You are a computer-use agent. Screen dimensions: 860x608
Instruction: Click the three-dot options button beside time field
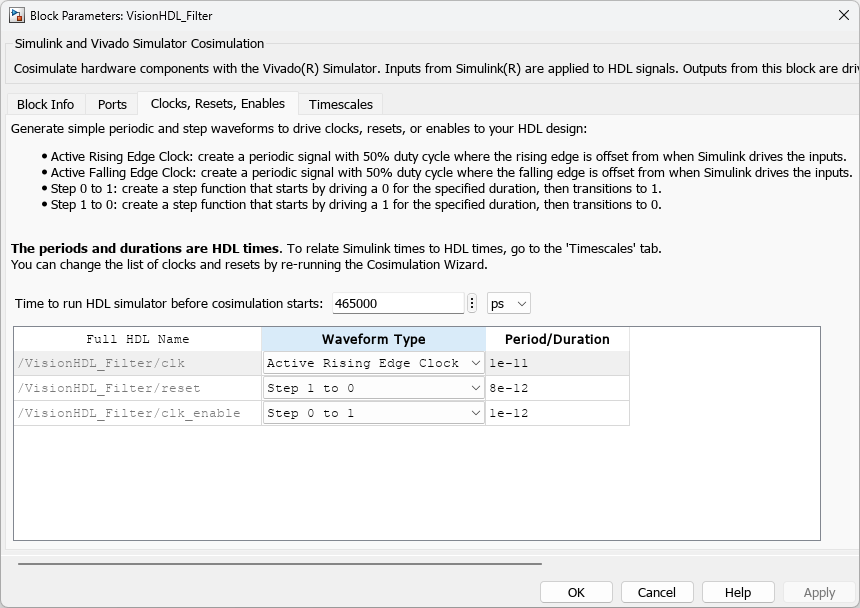point(472,303)
